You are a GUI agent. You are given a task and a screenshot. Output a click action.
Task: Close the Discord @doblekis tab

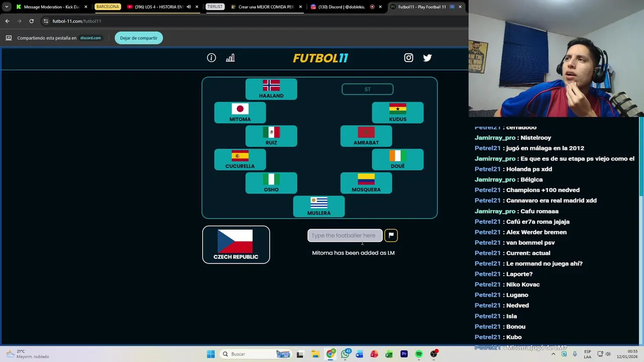380,7
